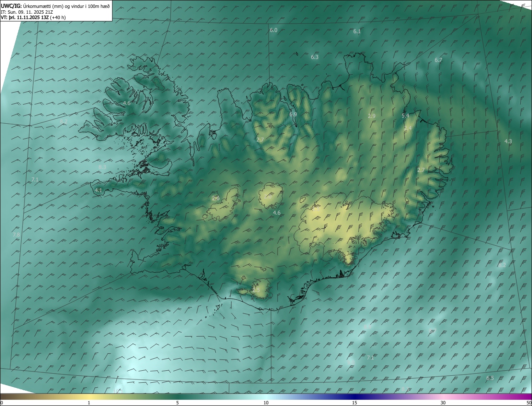
Task: Click the dark navy colorbar band at 15
Action: coord(355,397)
